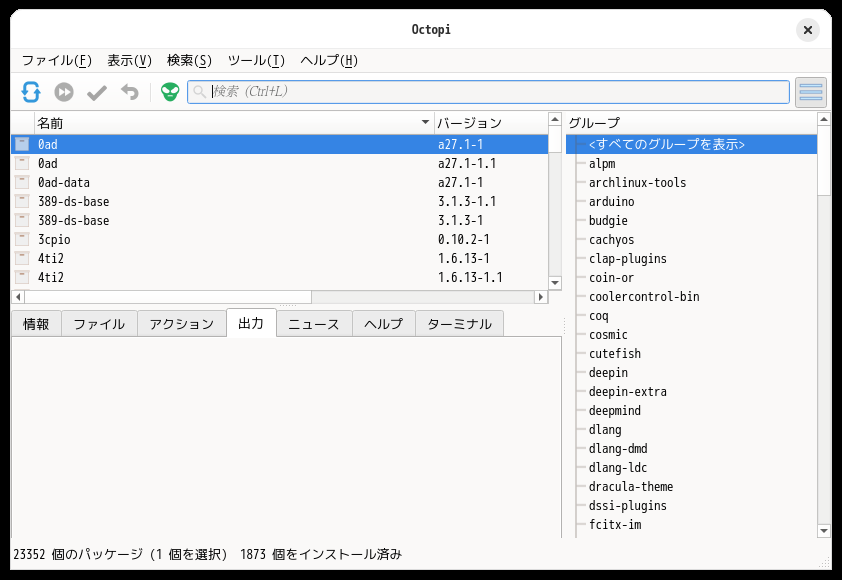Screen dimensions: 842x580
Task: Toggle the package state icon beside 0ad
Action: 22,144
